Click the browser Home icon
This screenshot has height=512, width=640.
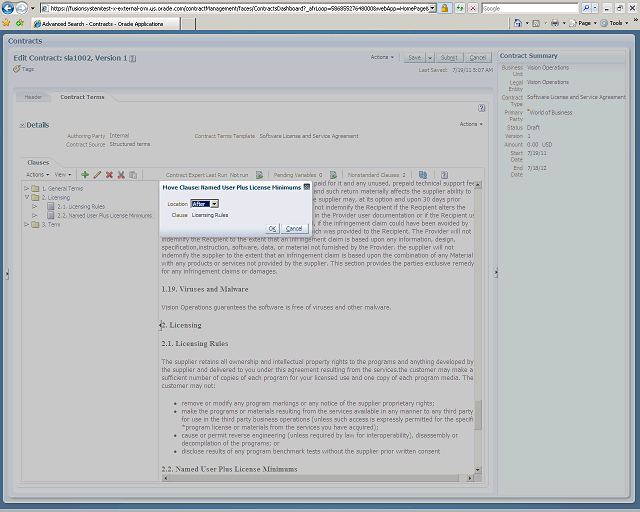(518, 23)
